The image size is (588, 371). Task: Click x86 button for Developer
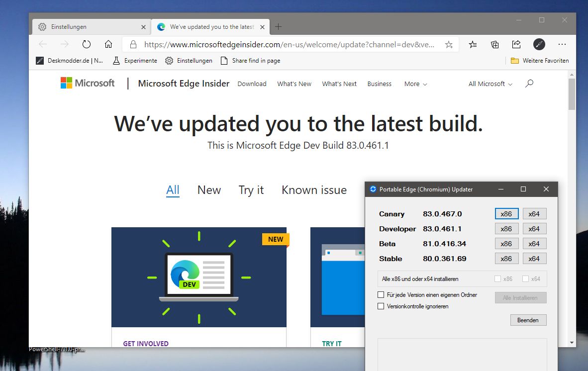(506, 229)
